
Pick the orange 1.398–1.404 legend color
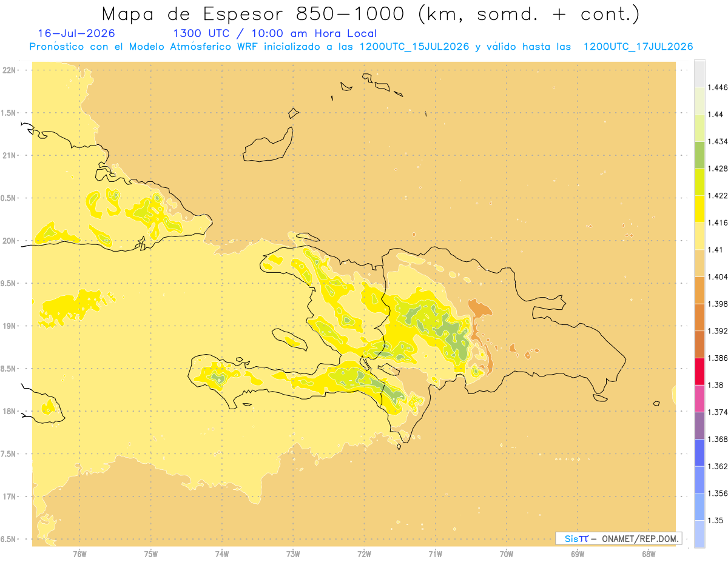tap(699, 290)
